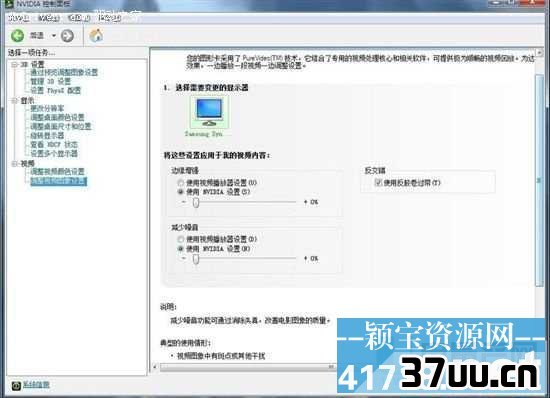This screenshot has height=398, width=550.
Task: Open 管理 3D 设置 in the task tree
Action: [x=51, y=81]
